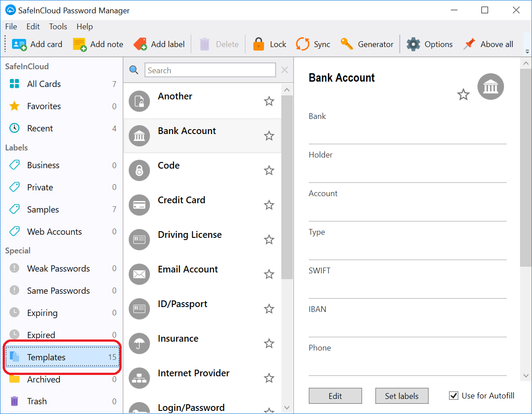Toggle favorite star for Insurance
The image size is (532, 414).
click(269, 343)
